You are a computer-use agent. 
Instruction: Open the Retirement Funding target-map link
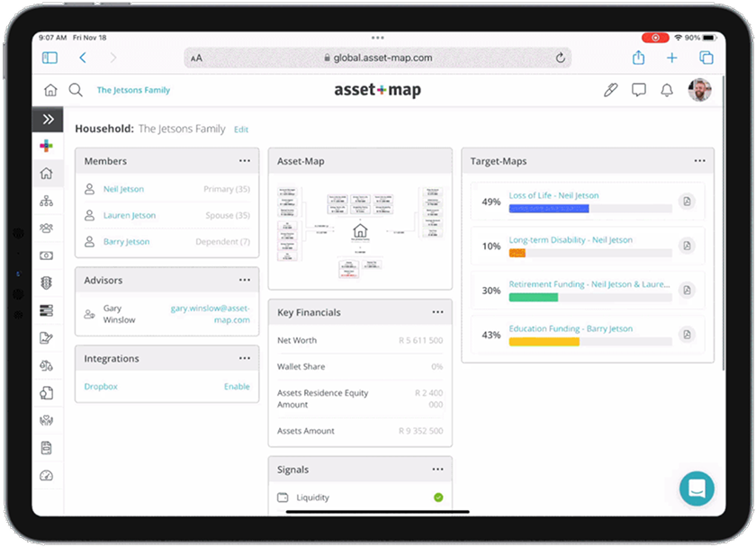point(589,284)
